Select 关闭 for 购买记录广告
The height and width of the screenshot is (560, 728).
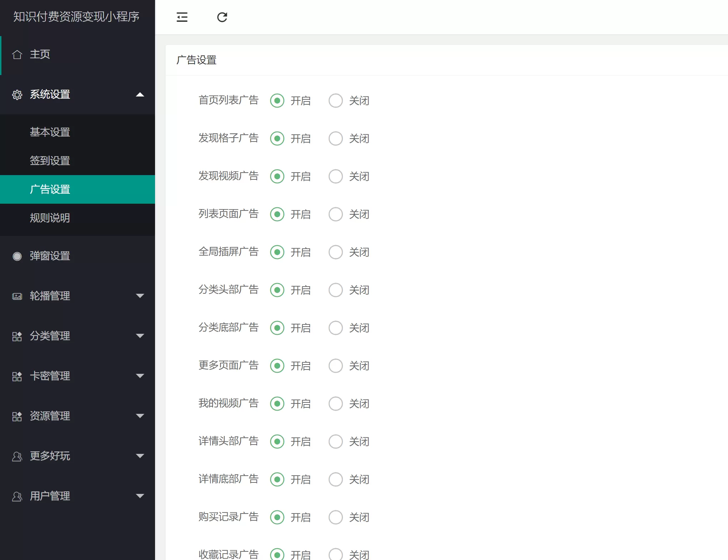coord(335,517)
